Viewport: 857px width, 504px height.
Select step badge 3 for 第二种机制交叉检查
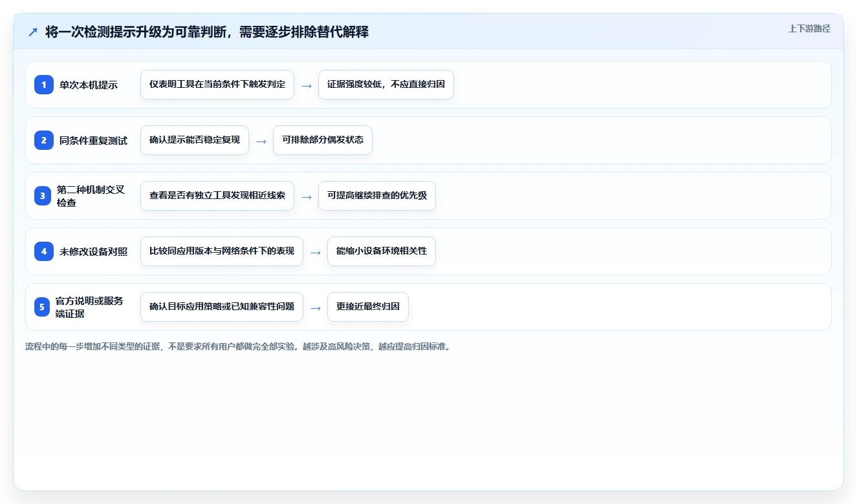coord(43,196)
